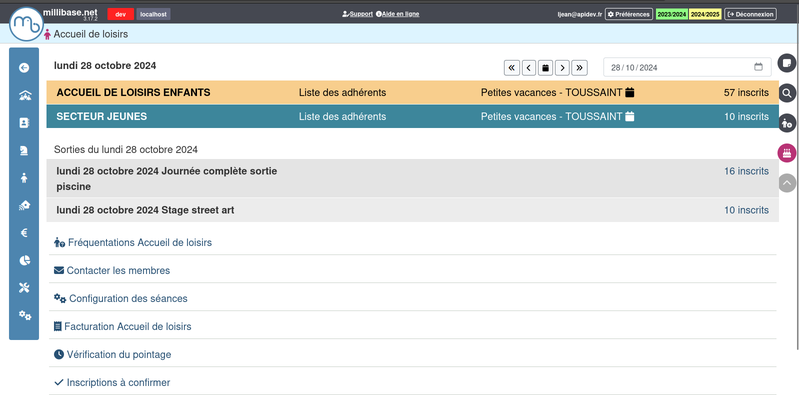Open the chess knight icon in the sidebar
This screenshot has width=799, height=395.
click(x=24, y=150)
